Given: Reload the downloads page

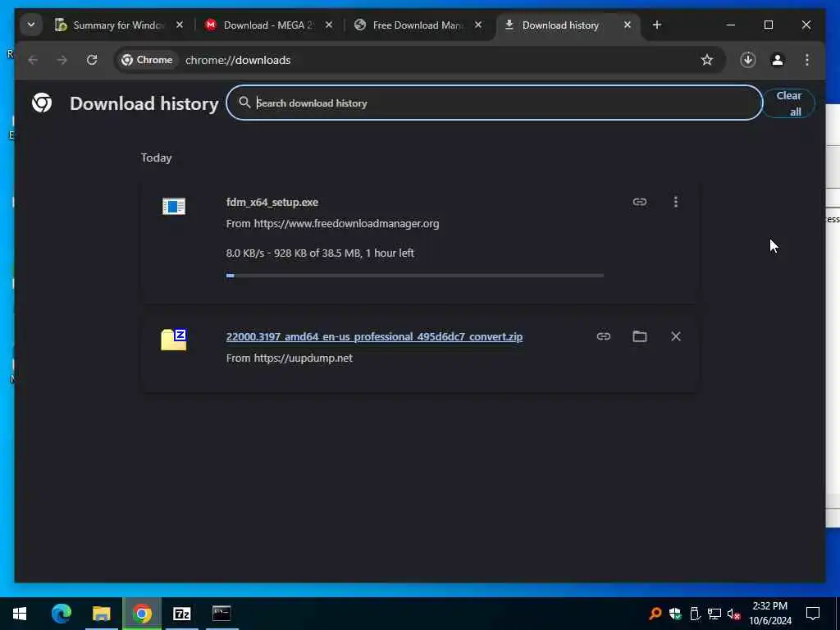Looking at the screenshot, I should [x=92, y=60].
